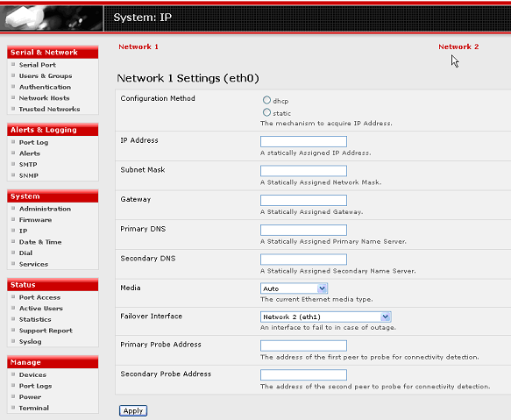The height and width of the screenshot is (420, 511).
Task: Open Trusted Networks settings
Action: (x=49, y=110)
